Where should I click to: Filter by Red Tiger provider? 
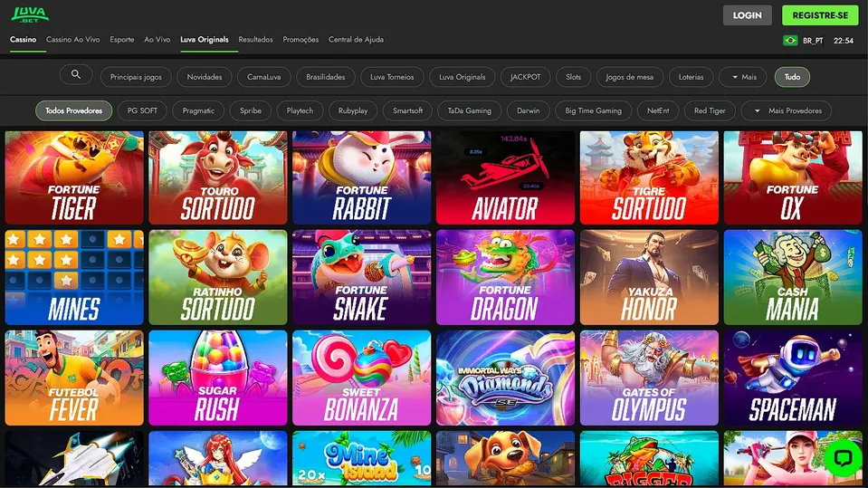point(710,110)
